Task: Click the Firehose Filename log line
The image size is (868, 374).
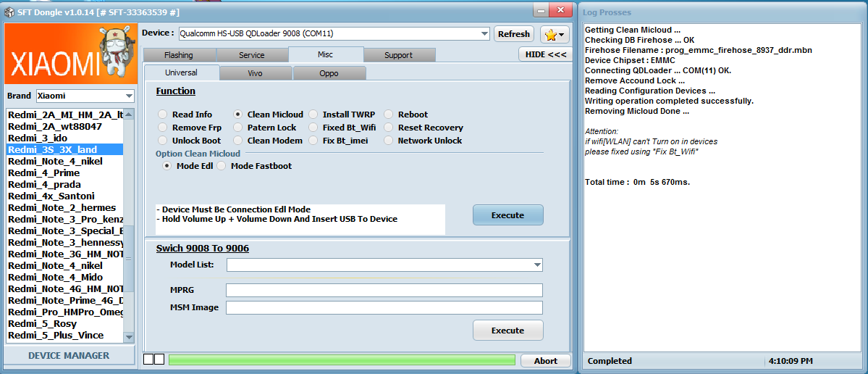Action: 699,50
